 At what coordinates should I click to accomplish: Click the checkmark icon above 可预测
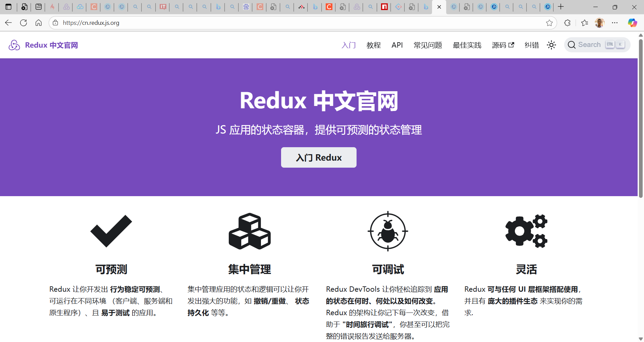[x=111, y=231]
